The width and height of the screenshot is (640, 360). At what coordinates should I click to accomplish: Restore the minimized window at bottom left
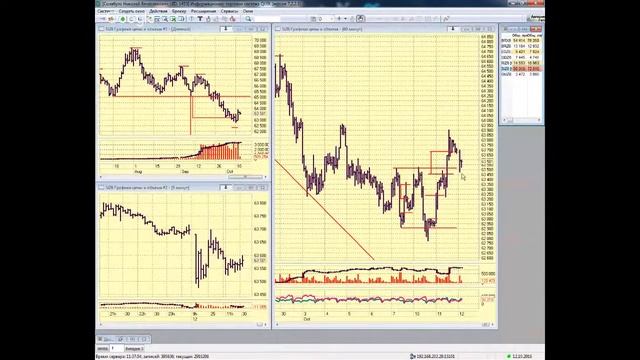tap(121, 339)
